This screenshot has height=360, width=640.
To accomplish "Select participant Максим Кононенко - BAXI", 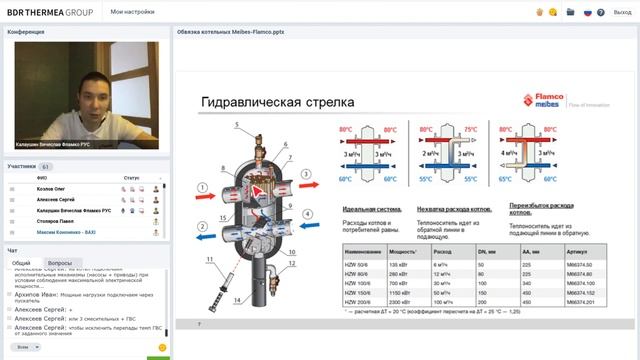I will point(66,232).
